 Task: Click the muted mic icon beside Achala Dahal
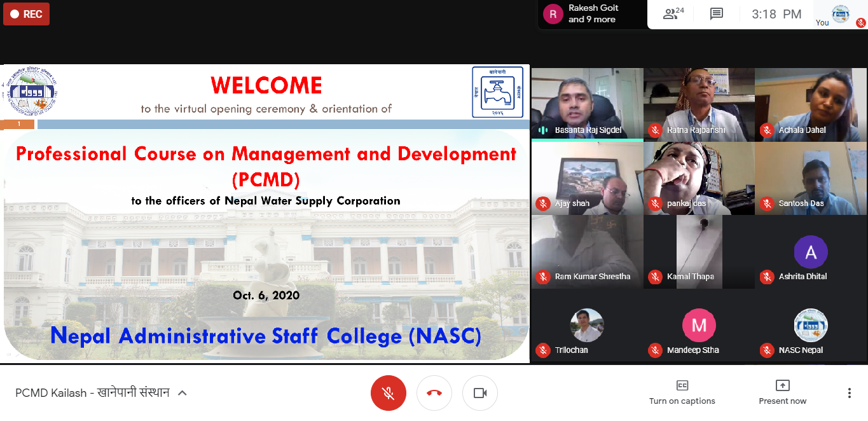coord(767,130)
